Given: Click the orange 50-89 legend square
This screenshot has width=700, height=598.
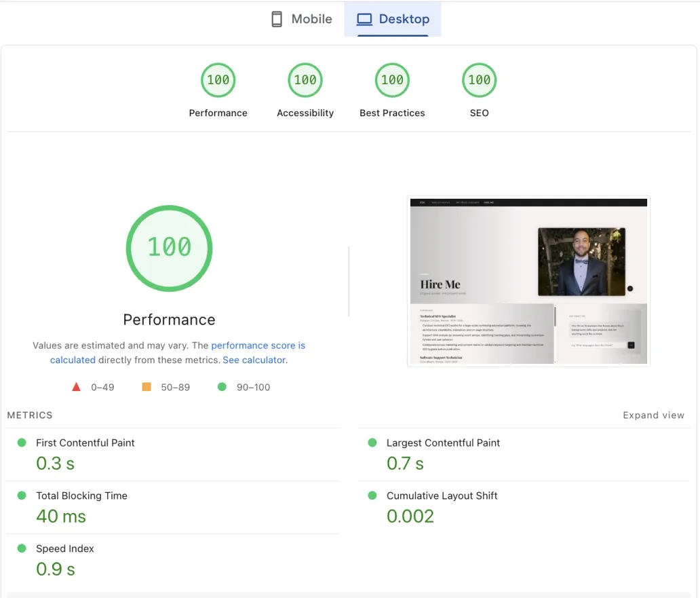Looking at the screenshot, I should (146, 386).
